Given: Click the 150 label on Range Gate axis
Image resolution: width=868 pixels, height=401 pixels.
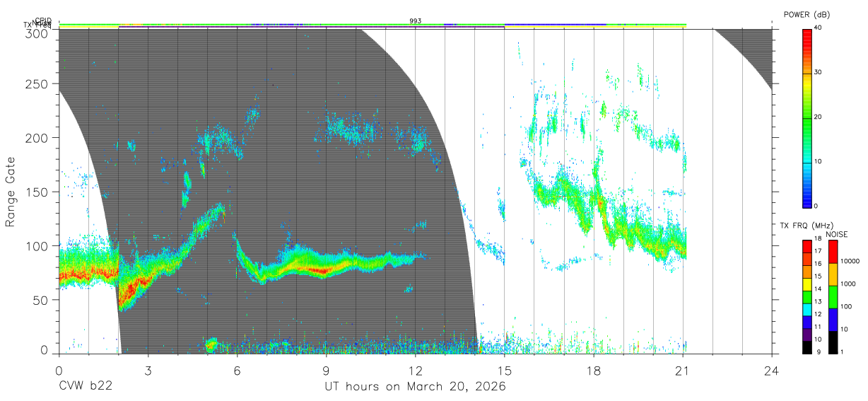Looking at the screenshot, I should pyautogui.click(x=38, y=192).
